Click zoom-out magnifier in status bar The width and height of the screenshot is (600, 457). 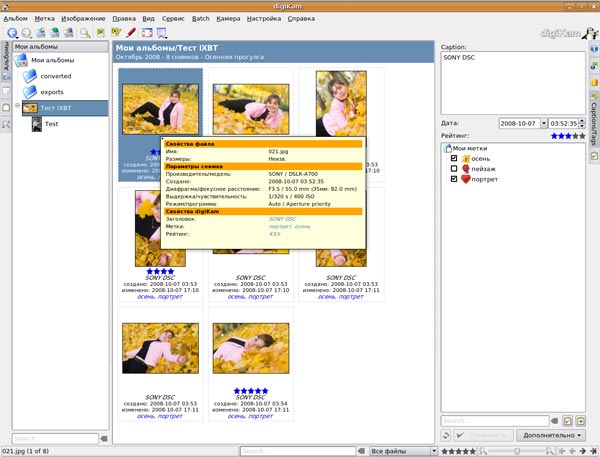483,451
